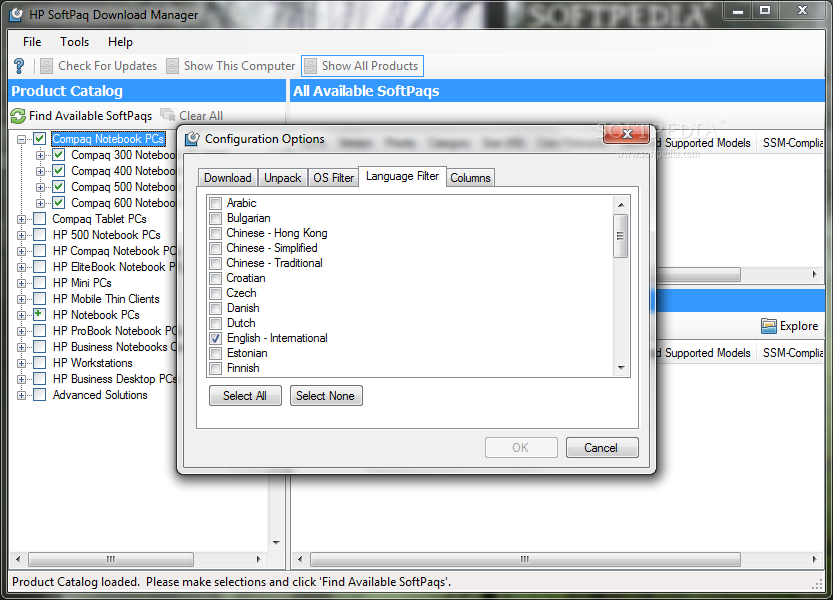Open the Help menu

pos(120,41)
